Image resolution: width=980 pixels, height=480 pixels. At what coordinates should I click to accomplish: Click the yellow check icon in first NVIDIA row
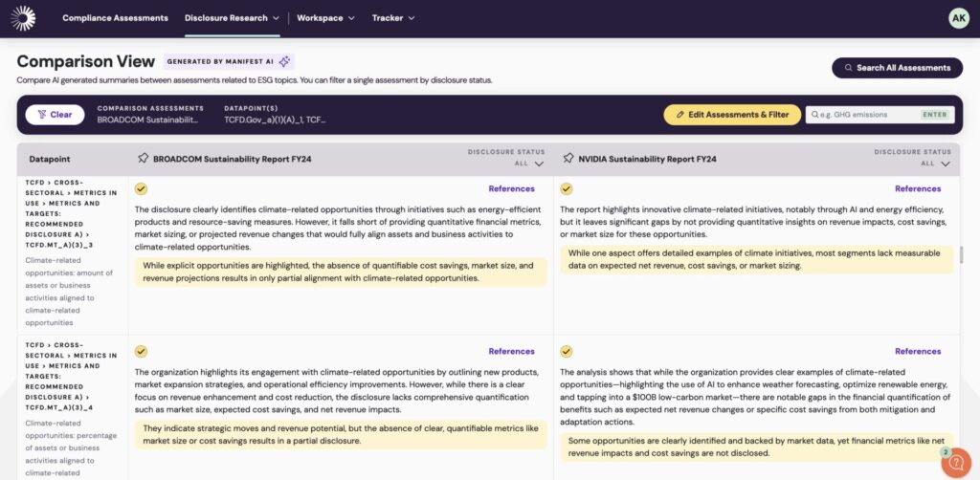tap(567, 189)
